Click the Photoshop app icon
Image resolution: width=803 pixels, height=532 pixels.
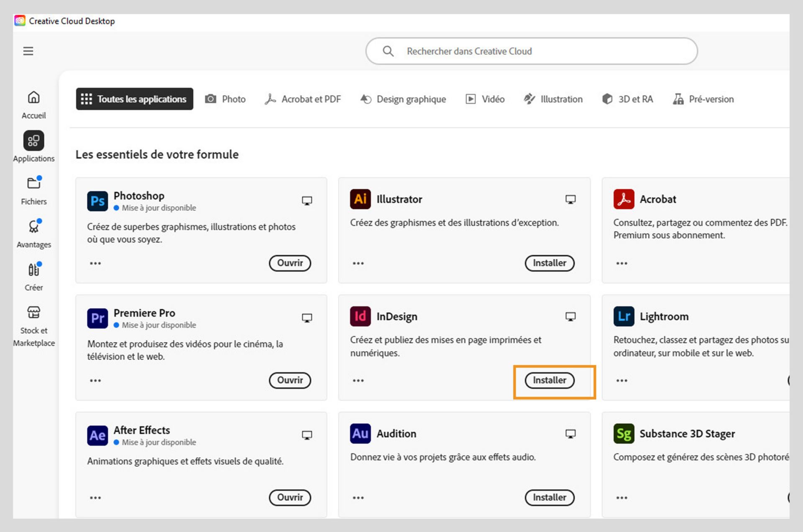point(97,201)
